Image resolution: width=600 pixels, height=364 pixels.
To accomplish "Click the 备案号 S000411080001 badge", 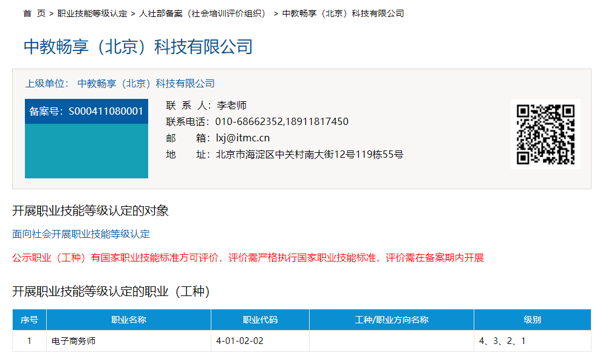I will point(86,111).
